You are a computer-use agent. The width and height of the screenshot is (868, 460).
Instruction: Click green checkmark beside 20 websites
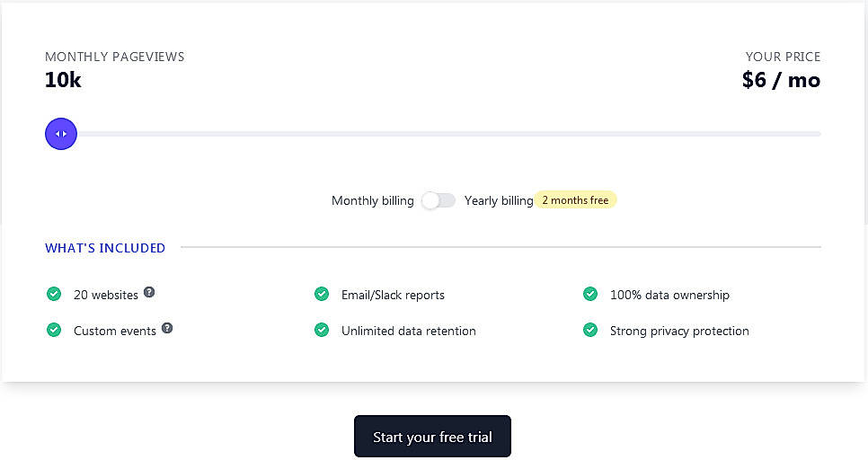(x=54, y=294)
